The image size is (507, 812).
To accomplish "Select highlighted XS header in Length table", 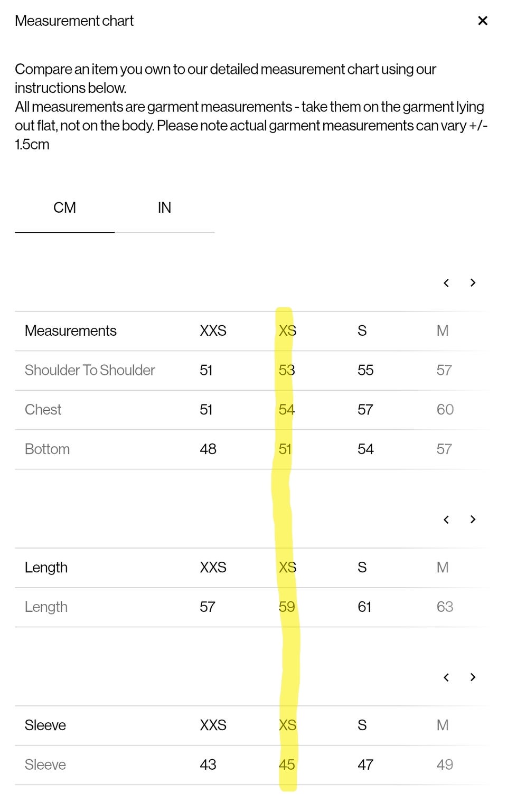I will point(287,568).
